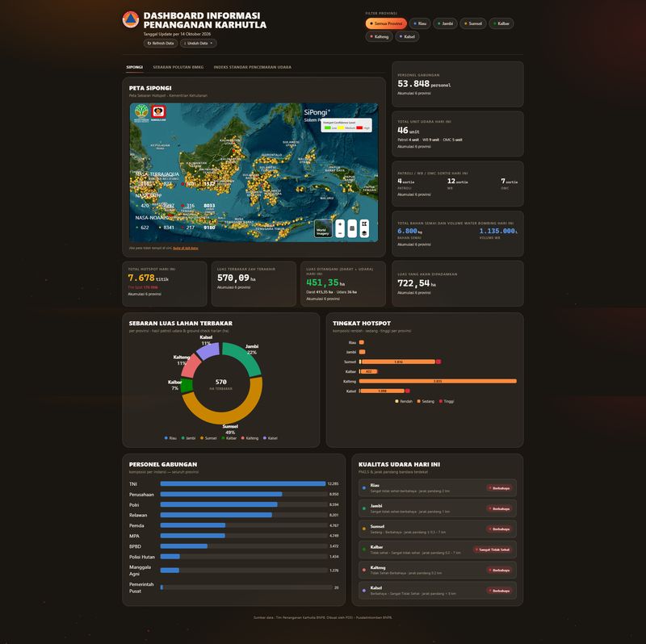Filter the dashboard by Jambi province chip
The height and width of the screenshot is (644, 646).
pyautogui.click(x=446, y=23)
